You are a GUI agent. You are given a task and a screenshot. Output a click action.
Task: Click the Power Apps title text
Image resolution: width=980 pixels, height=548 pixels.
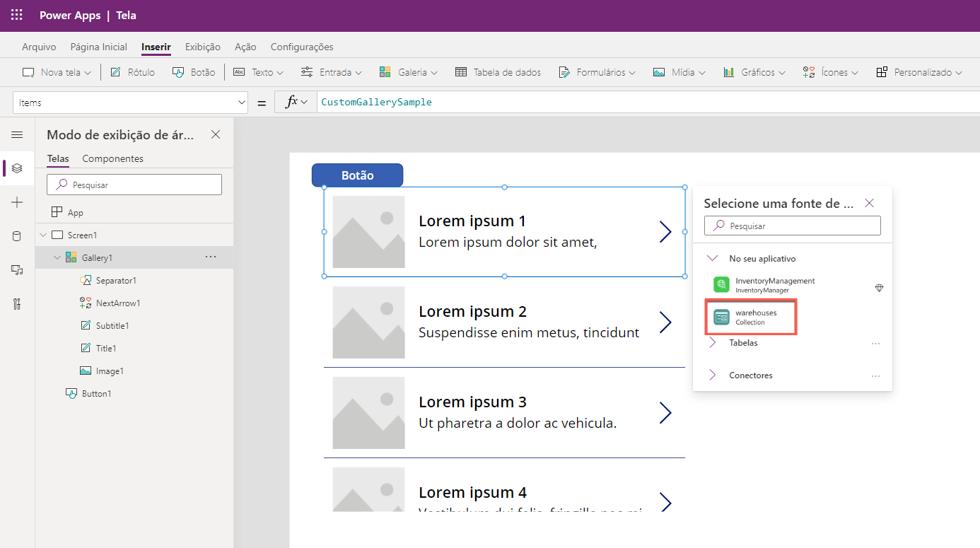(x=70, y=16)
